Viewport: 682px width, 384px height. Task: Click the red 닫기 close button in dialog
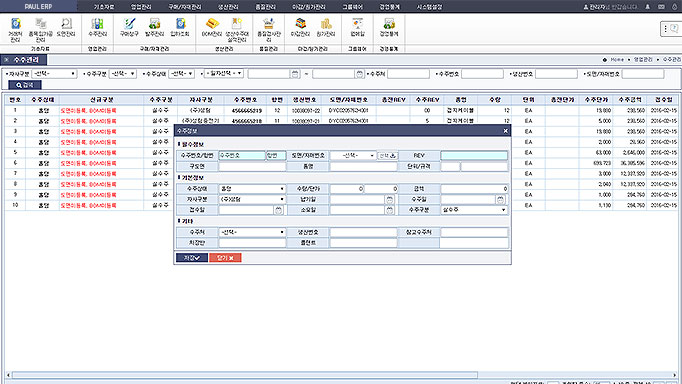(225, 258)
